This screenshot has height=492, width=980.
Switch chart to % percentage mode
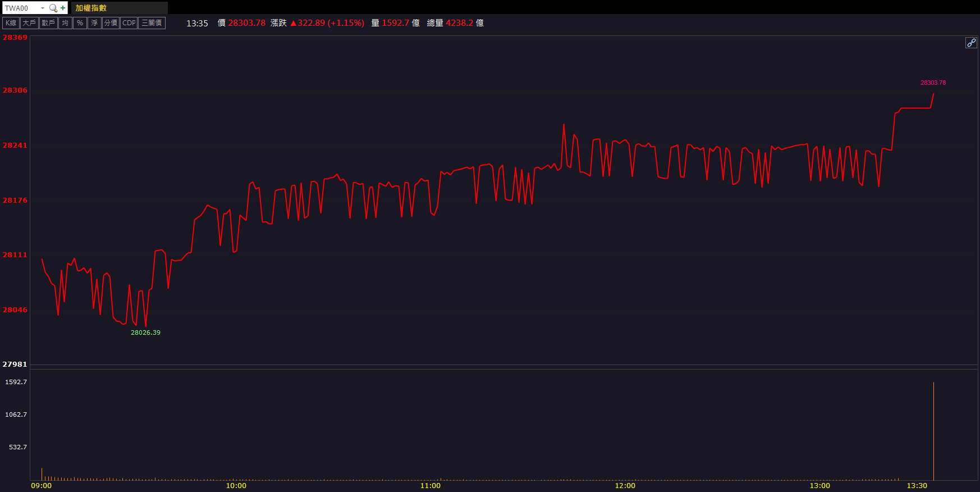(80, 23)
